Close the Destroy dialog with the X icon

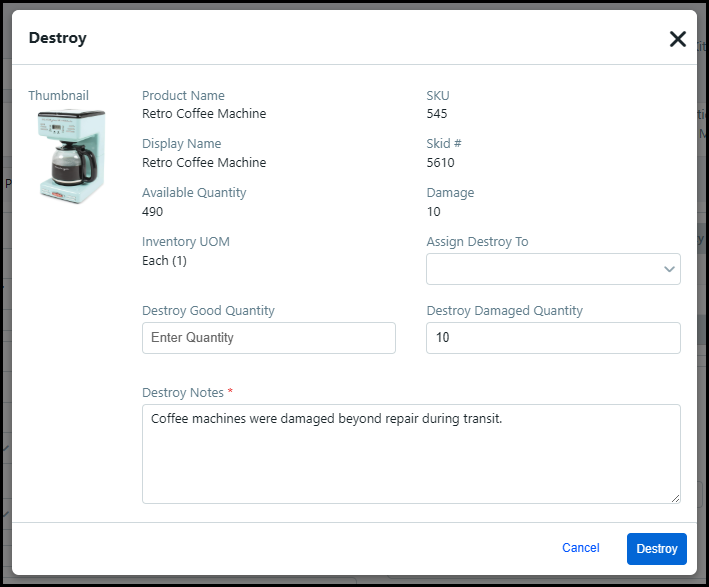(677, 39)
